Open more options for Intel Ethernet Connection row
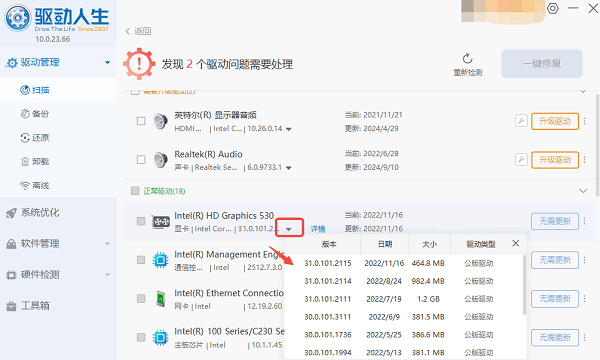Screen dimensions: 600x360 pyautogui.click(x=584, y=298)
